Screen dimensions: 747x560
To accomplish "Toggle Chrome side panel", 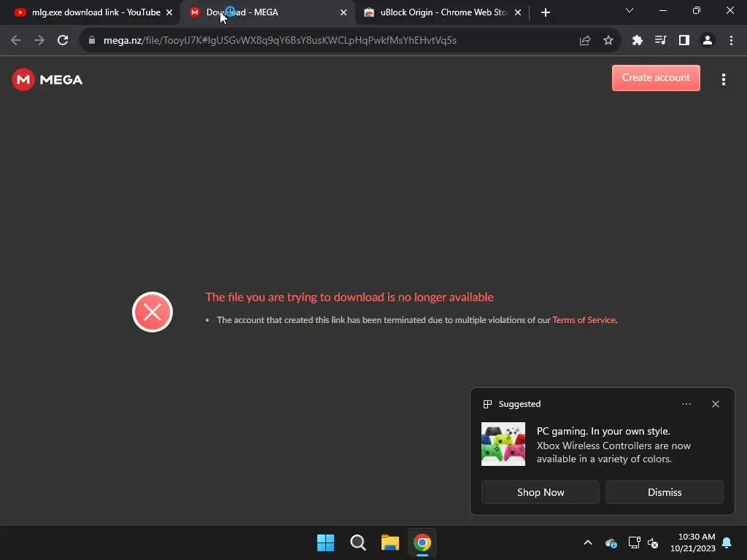I will [x=684, y=41].
